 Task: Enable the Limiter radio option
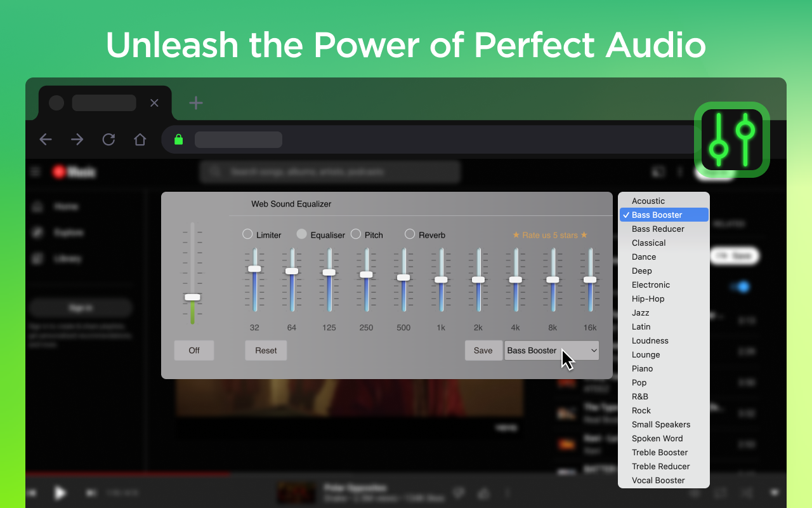[x=247, y=234]
